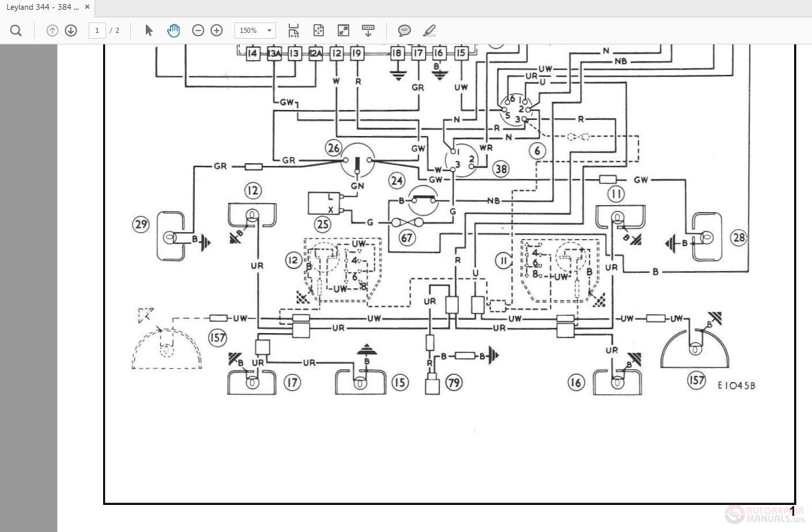Image resolution: width=812 pixels, height=532 pixels.
Task: Close the Leyland 344 - 384 tab
Action: (x=87, y=7)
